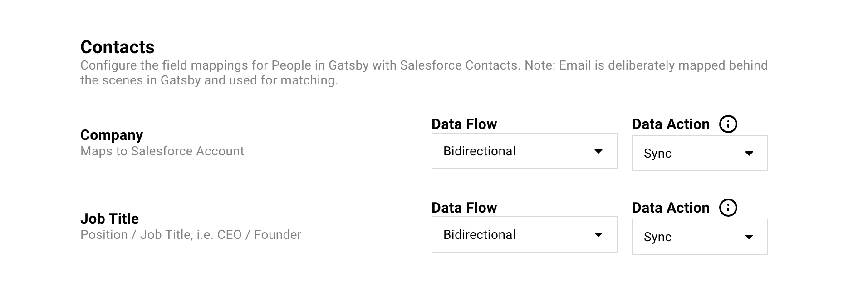Click the caret arrow in Company's Bidirectional dropdown
868x308 pixels.
598,151
